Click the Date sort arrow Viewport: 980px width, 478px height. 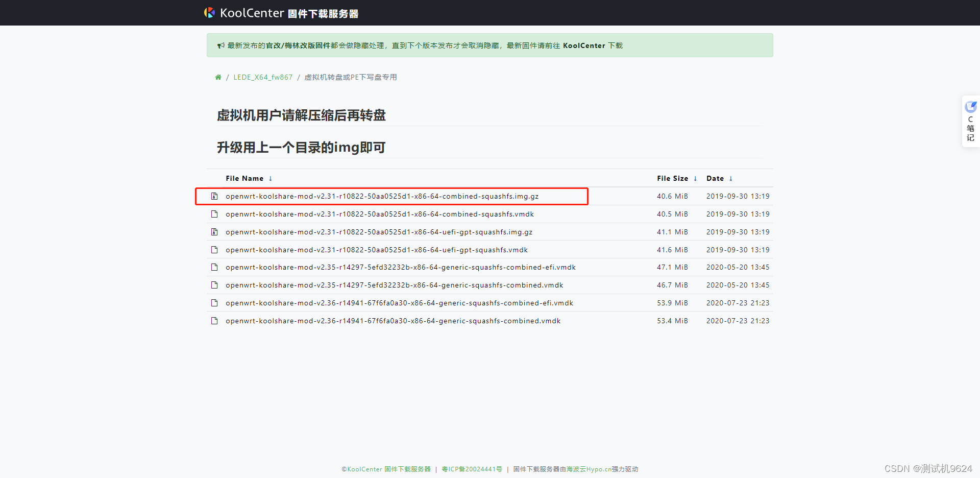pyautogui.click(x=730, y=178)
